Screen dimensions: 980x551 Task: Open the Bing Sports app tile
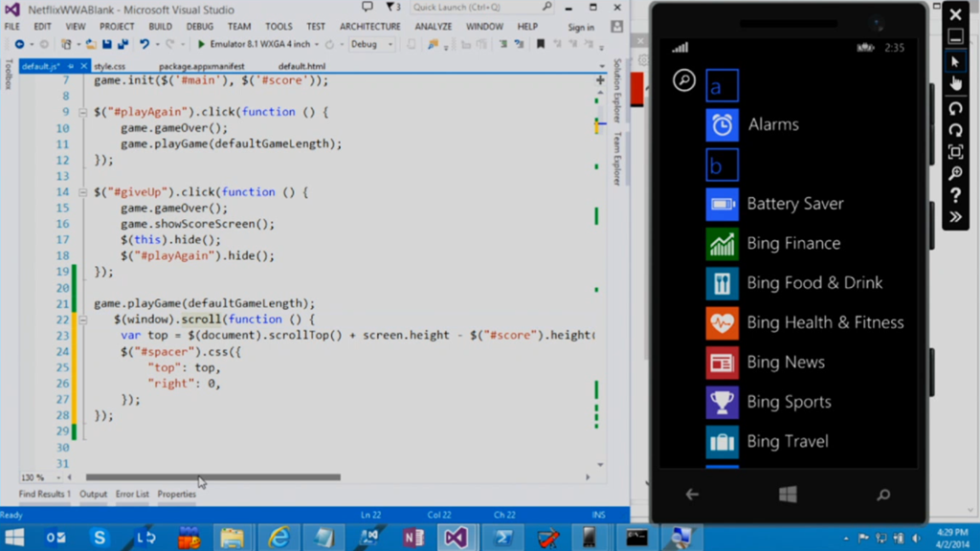click(722, 403)
